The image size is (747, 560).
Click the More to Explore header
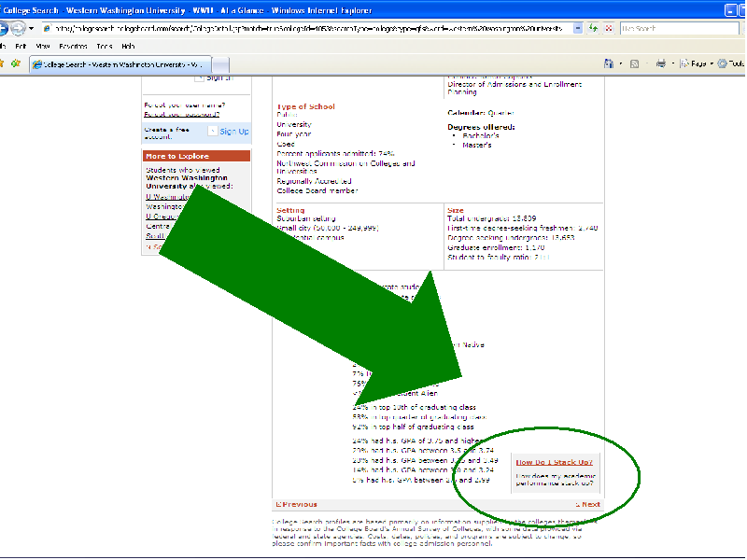tap(196, 156)
